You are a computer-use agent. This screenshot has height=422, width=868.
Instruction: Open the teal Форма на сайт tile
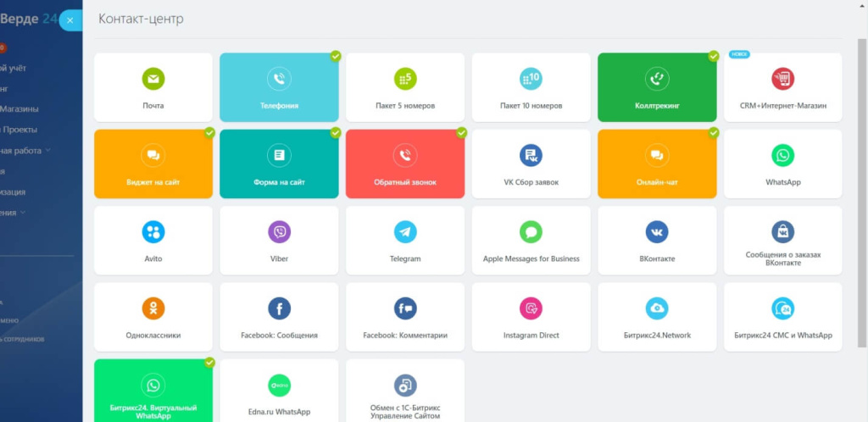coord(279,164)
